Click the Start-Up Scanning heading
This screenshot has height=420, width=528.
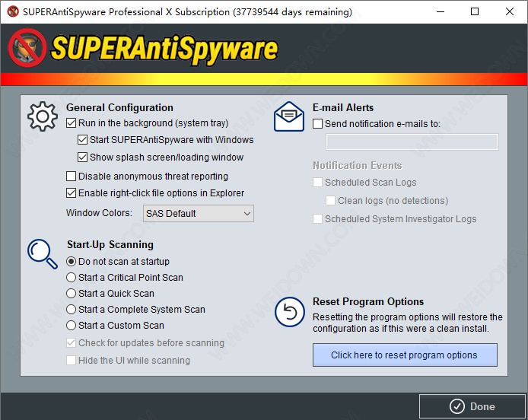tap(110, 244)
